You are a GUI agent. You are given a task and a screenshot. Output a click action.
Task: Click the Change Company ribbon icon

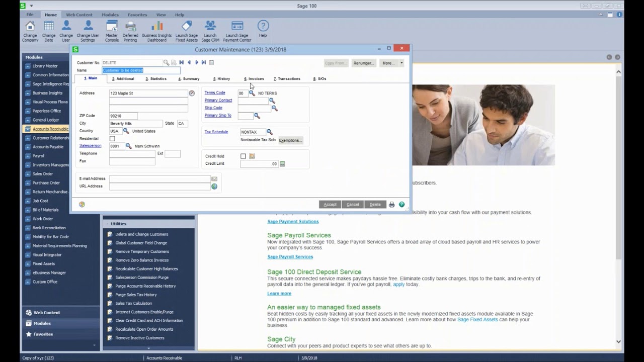click(30, 31)
